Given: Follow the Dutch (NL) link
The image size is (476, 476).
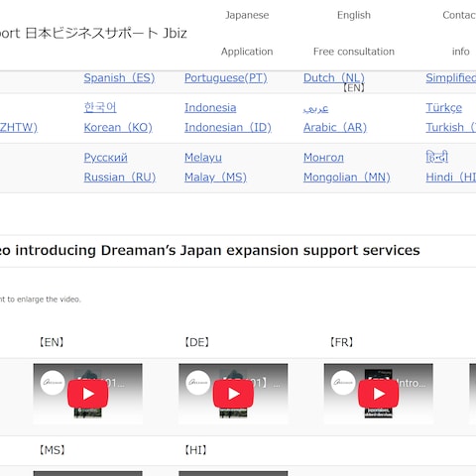Looking at the screenshot, I should click(334, 78).
